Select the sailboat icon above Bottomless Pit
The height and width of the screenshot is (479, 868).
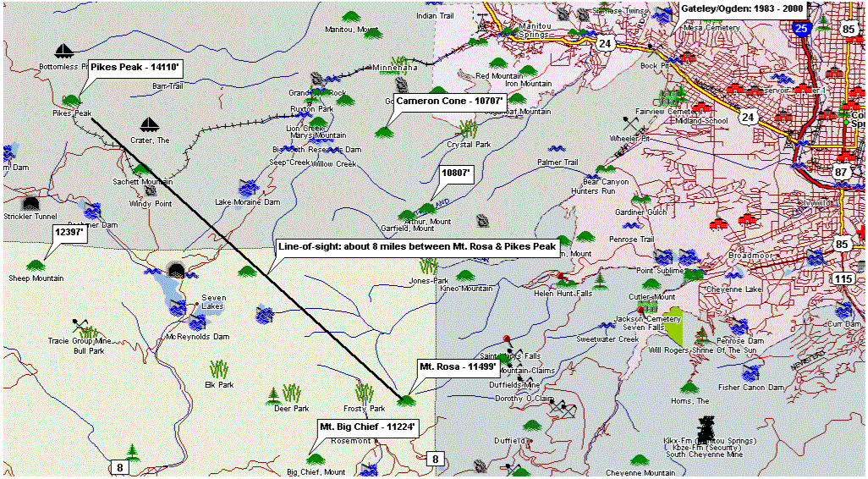pyautogui.click(x=64, y=51)
